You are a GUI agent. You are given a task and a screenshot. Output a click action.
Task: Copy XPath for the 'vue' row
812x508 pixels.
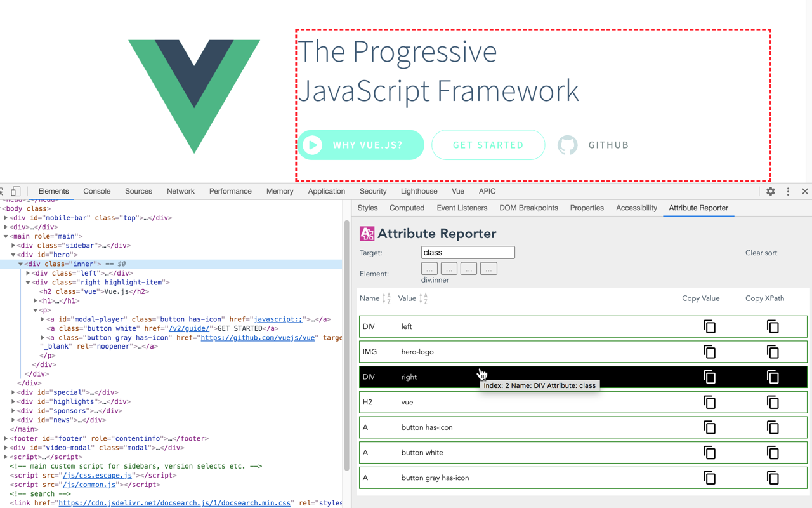773,402
